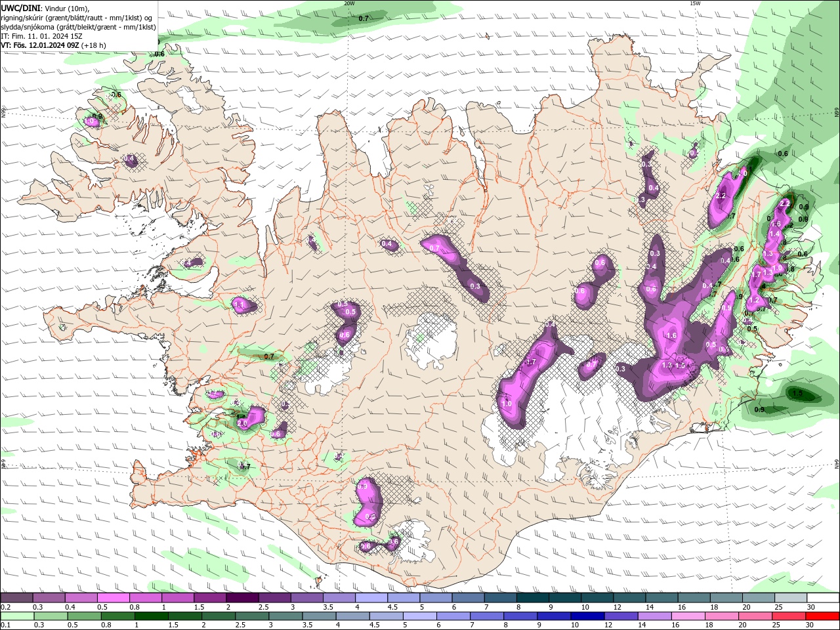Click the 'slydda/snjókoma' legend description line

pyautogui.click(x=78, y=27)
